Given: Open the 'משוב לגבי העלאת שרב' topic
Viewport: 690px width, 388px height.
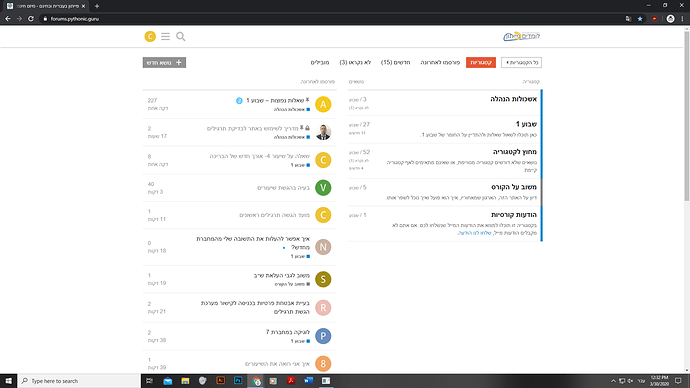Looking at the screenshot, I should (282, 275).
